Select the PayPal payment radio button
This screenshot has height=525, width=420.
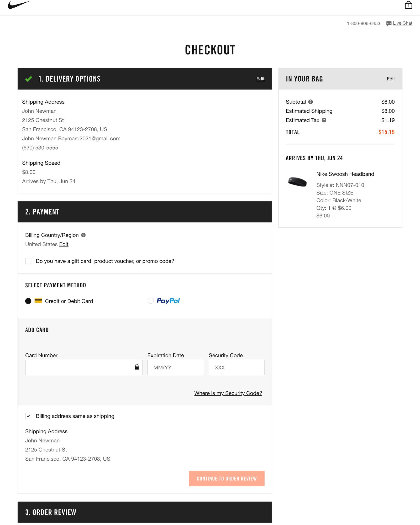(x=151, y=301)
